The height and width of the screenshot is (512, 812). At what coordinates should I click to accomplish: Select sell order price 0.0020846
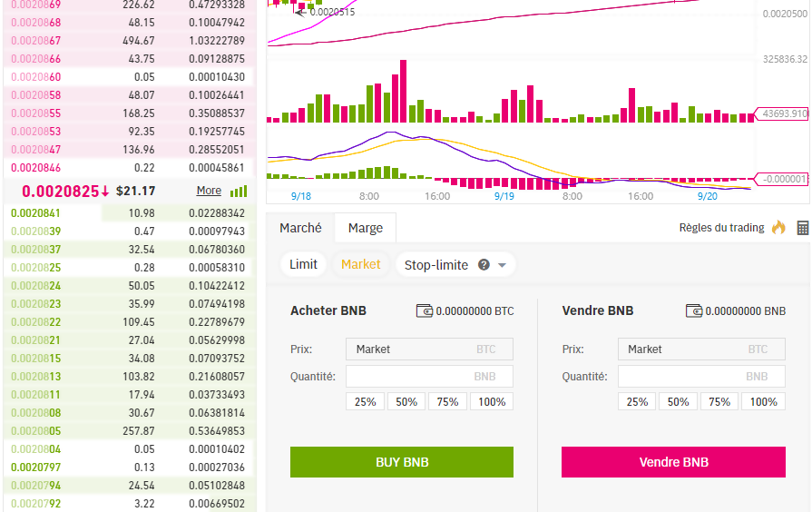(35, 168)
